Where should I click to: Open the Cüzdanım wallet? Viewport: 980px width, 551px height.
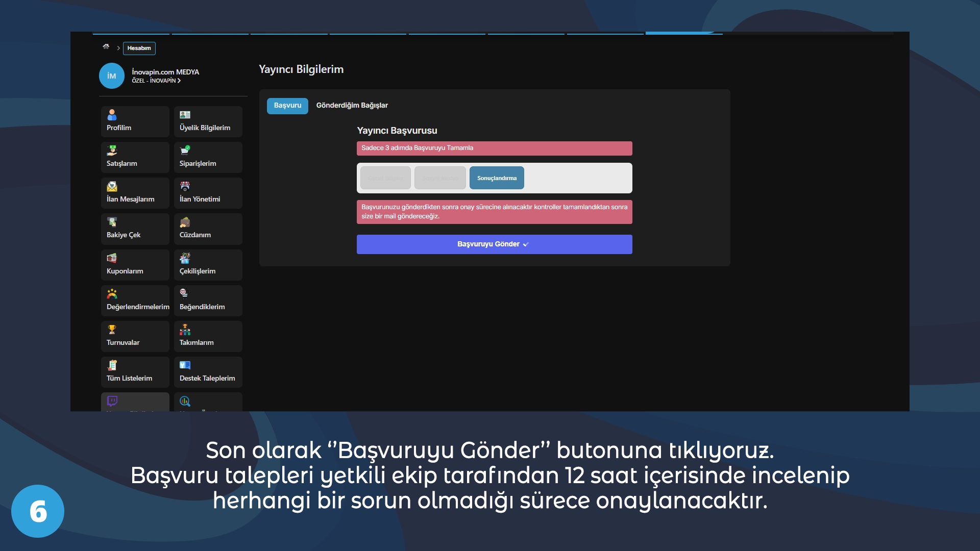click(208, 229)
